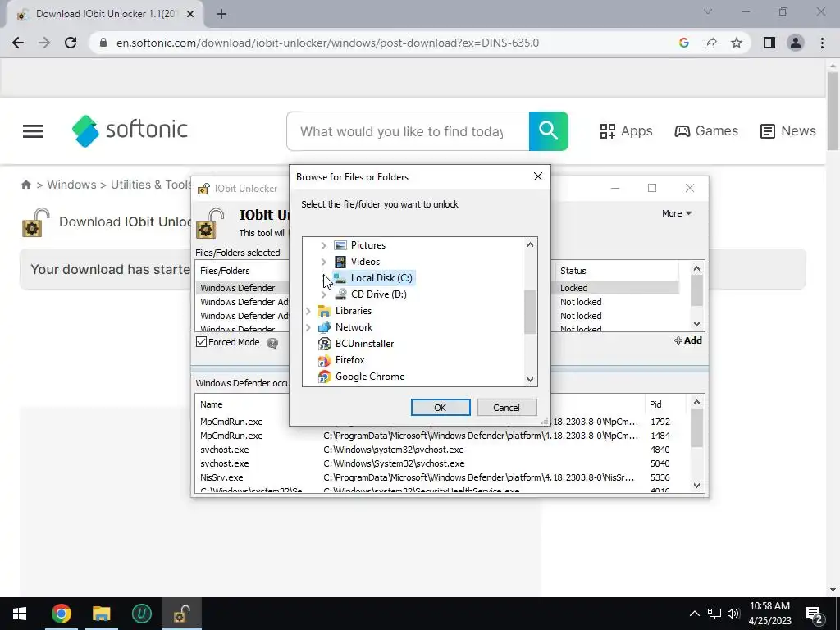
Task: Click the IObit Unlocker taskbar icon
Action: 182,614
